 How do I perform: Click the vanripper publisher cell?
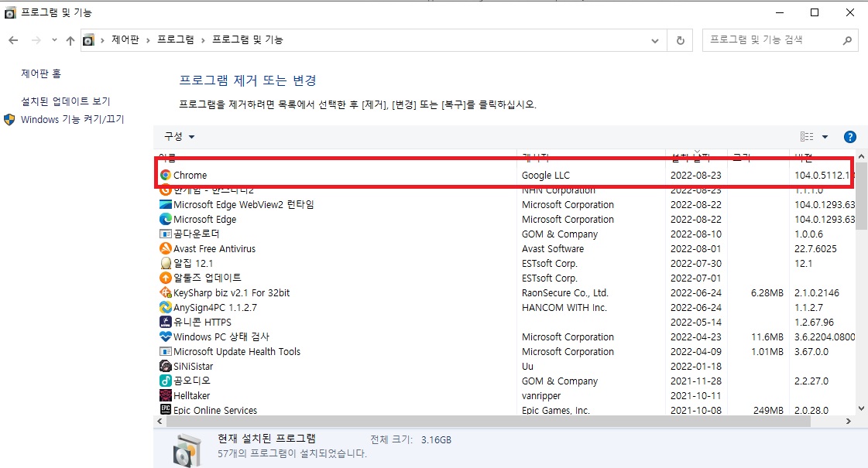(x=540, y=395)
